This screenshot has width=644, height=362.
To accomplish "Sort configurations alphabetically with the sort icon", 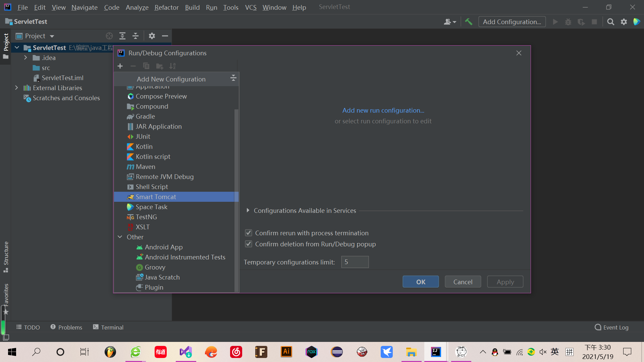I will click(173, 66).
